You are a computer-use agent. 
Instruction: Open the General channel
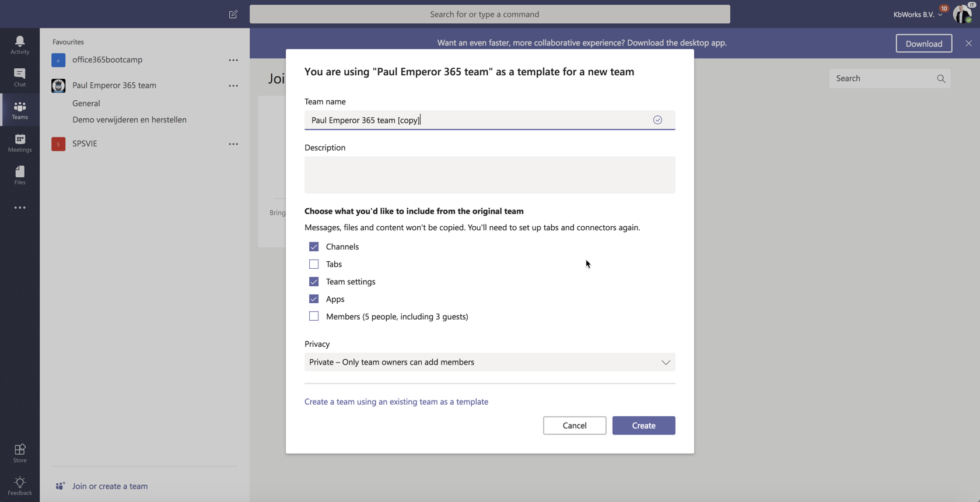click(86, 103)
